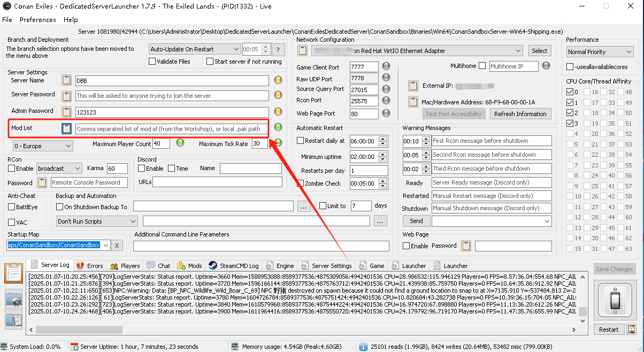The height and width of the screenshot is (352, 644).
Task: Switch to the Mods tab
Action: coord(189,265)
